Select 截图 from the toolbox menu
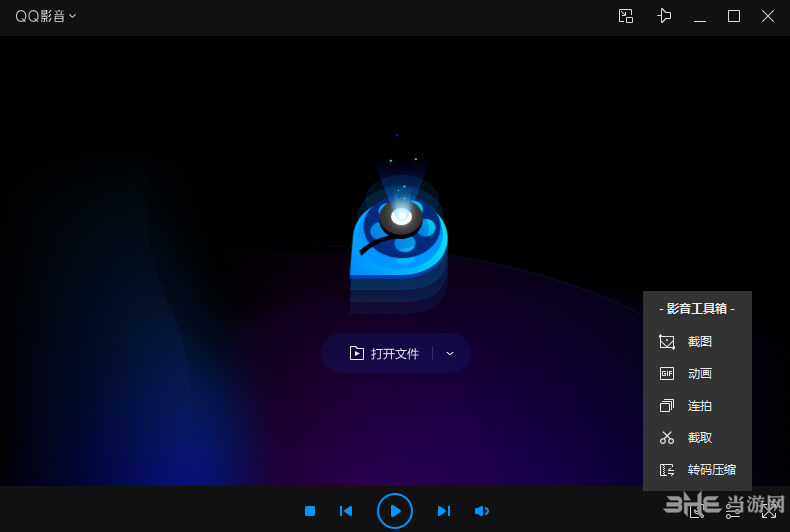Image resolution: width=790 pixels, height=532 pixels. click(x=697, y=342)
